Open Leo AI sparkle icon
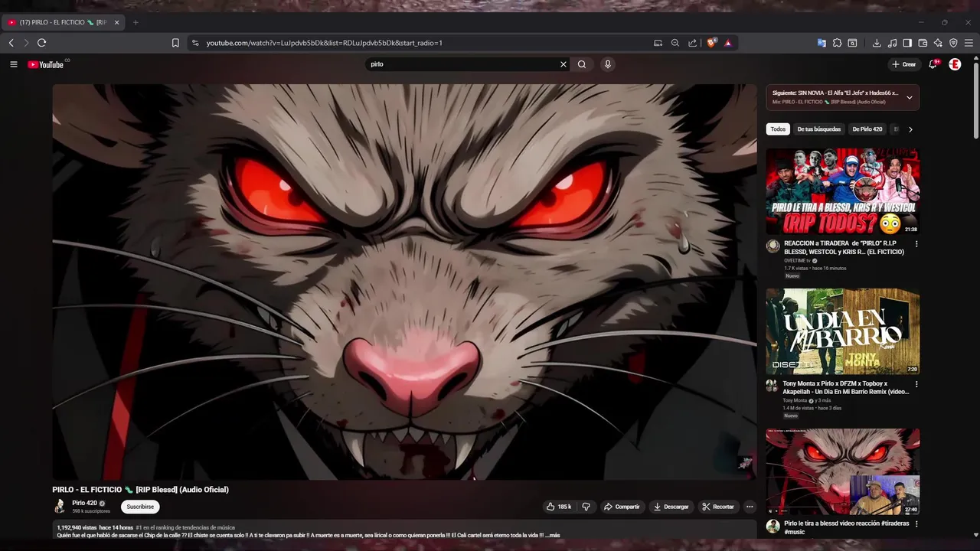 point(938,43)
